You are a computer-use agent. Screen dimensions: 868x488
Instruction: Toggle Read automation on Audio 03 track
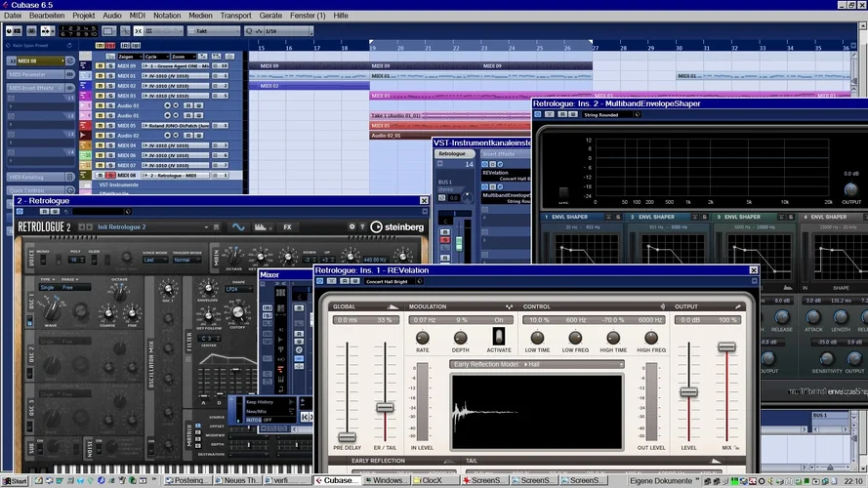click(x=188, y=105)
